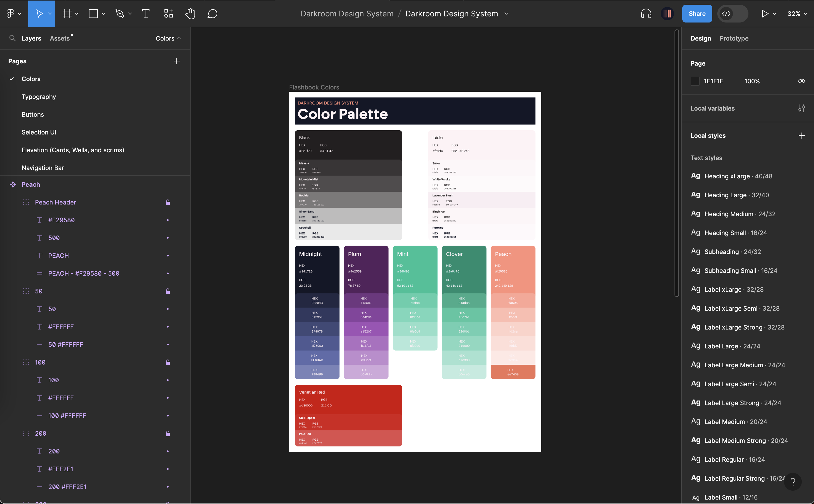Select the Frame tool

pyautogui.click(x=67, y=14)
